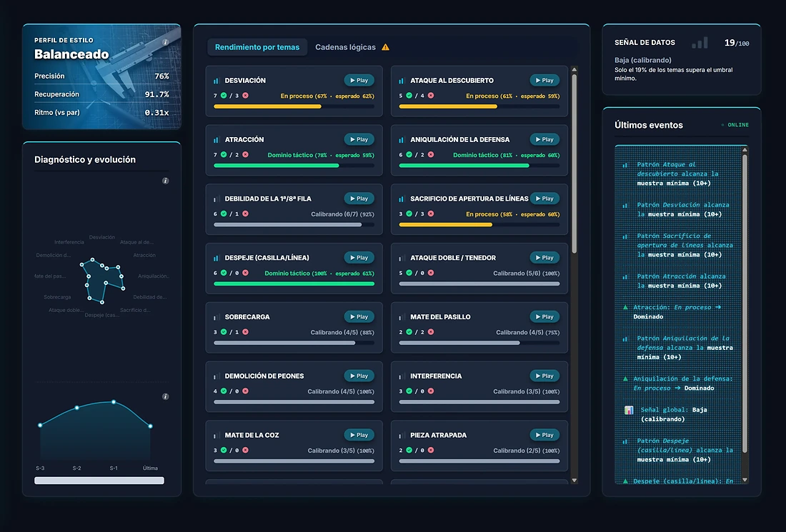Viewport: 786px width, 532px height.
Task: Click bar icon beside Ataque al descubierto title
Action: pos(402,81)
